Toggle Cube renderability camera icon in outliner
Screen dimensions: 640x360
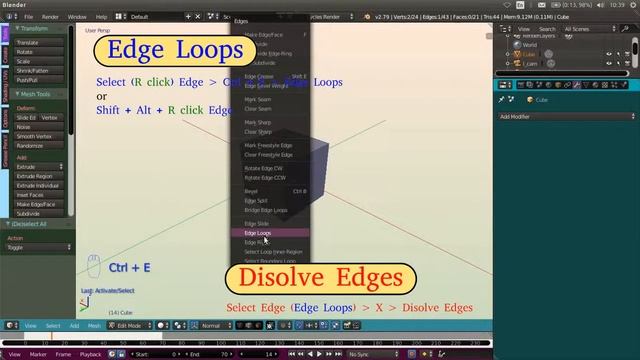627,54
